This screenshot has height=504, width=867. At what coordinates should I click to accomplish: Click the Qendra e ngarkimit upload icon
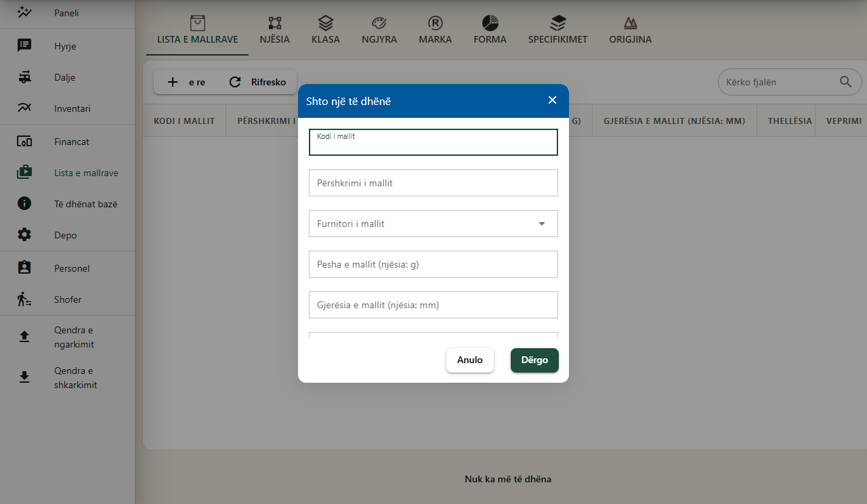pyautogui.click(x=24, y=337)
